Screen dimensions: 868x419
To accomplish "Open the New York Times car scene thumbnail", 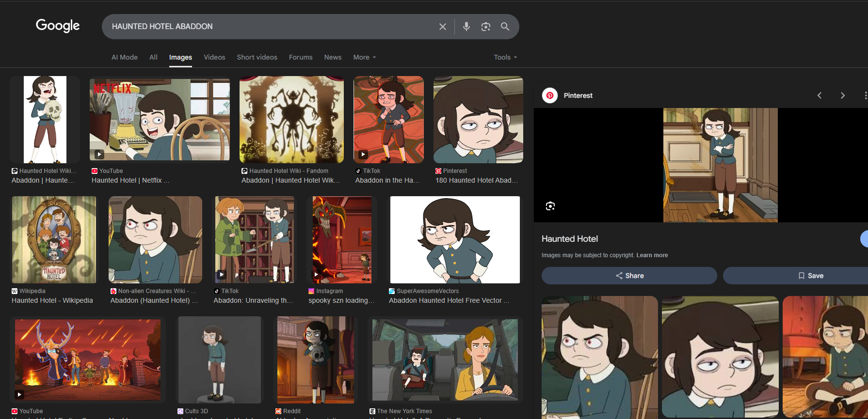I will pyautogui.click(x=445, y=360).
